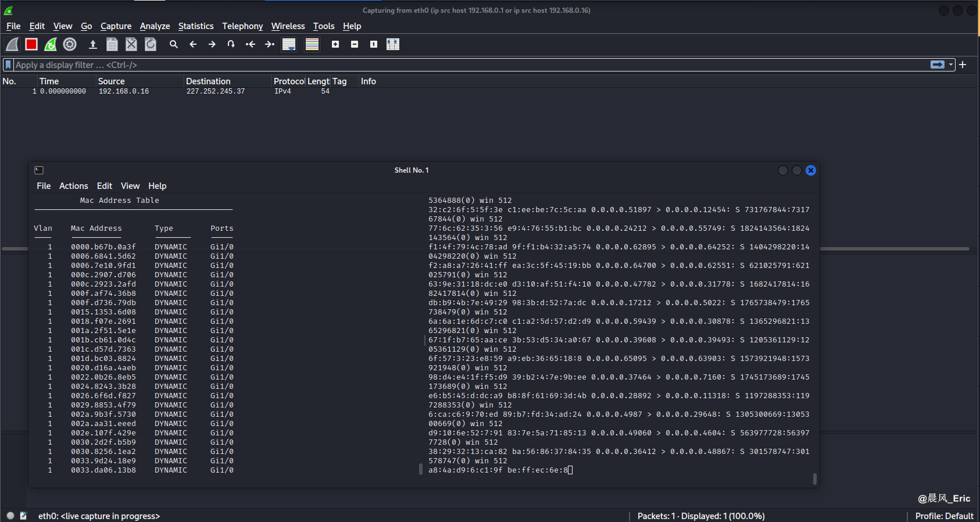Close the Shell No. 1 window
This screenshot has width=980, height=522.
point(811,170)
